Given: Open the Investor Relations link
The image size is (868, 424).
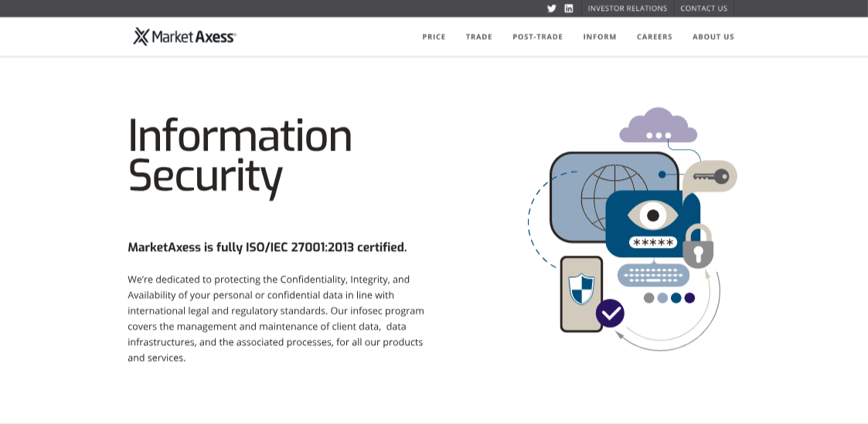Looking at the screenshot, I should click(627, 8).
